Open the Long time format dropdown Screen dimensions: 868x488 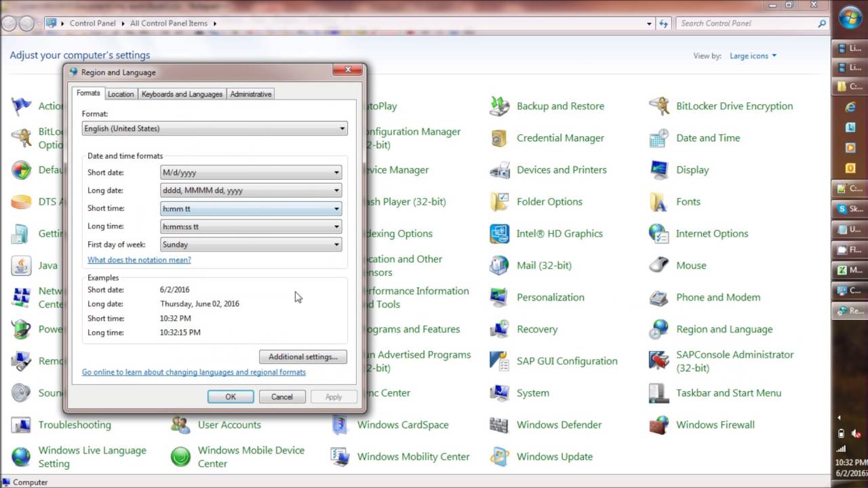coord(251,226)
